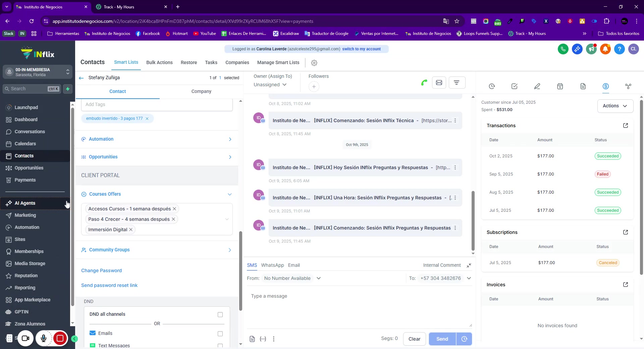Click the conversation filter icon
This screenshot has width=644, height=349.
pos(456,83)
